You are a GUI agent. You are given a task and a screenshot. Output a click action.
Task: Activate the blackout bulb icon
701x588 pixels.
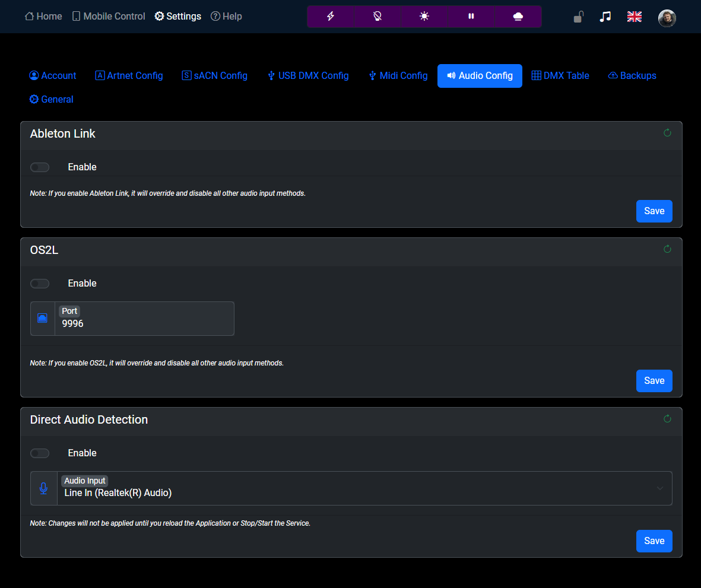click(x=378, y=17)
